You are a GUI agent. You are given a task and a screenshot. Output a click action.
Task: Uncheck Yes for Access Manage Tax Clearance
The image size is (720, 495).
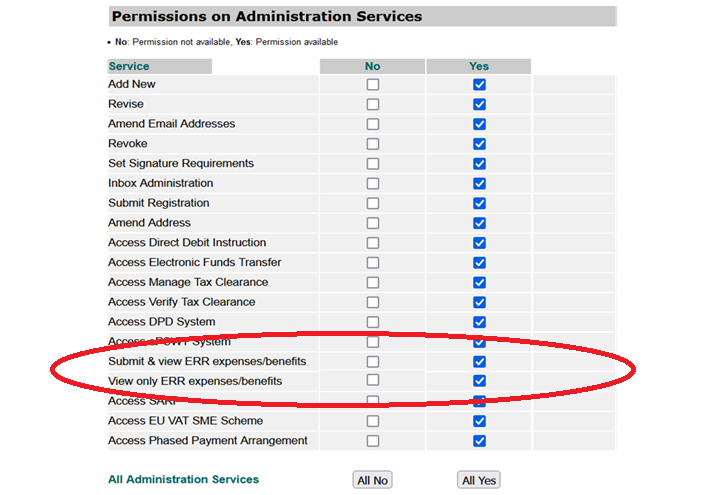[479, 282]
